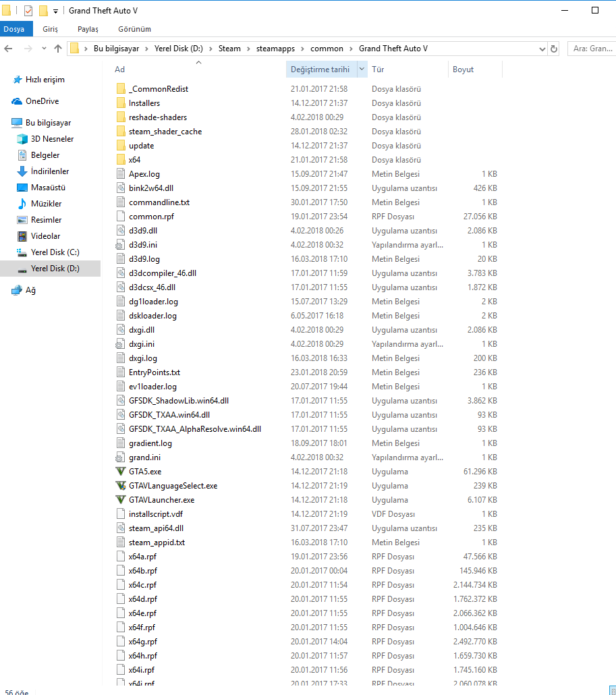Viewport: 616px width, 695px height.
Task: Click the GTAVLanguageSelect.exe icon
Action: pyautogui.click(x=121, y=485)
